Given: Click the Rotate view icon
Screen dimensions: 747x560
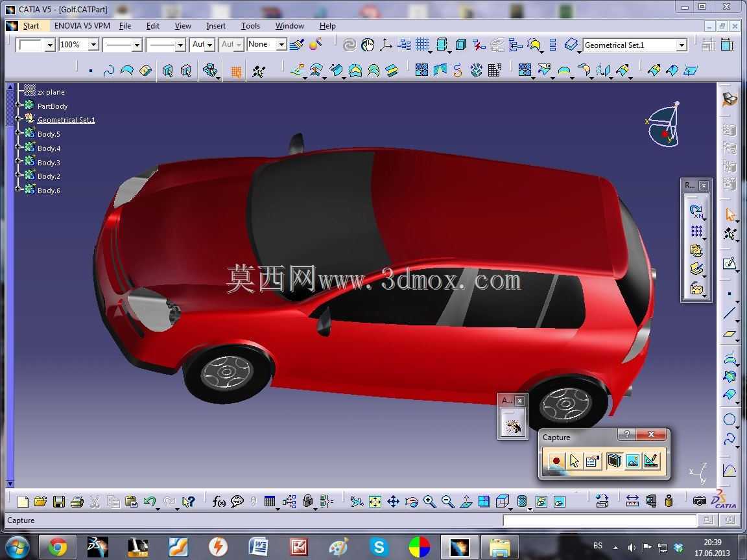Looking at the screenshot, I should [412, 502].
